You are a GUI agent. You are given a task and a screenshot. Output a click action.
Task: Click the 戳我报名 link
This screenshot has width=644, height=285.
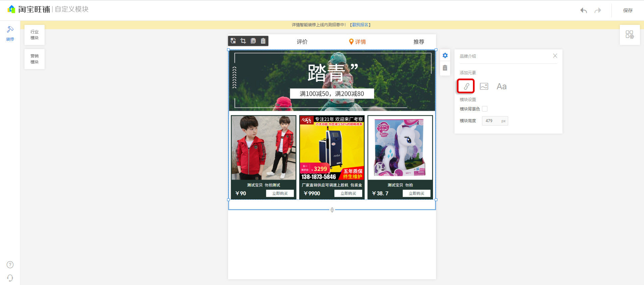[360, 25]
